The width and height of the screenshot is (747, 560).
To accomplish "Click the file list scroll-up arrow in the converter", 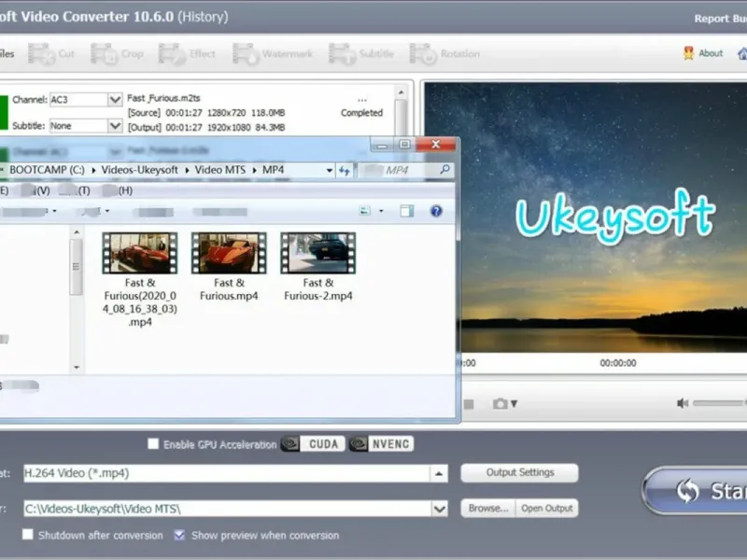I will [x=401, y=92].
